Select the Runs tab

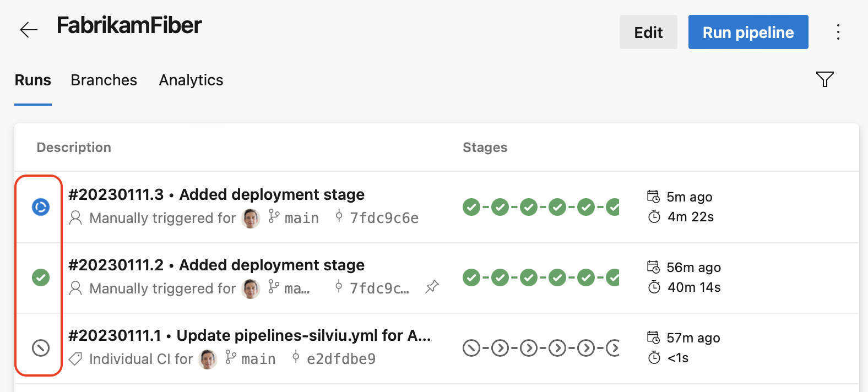pos(32,80)
